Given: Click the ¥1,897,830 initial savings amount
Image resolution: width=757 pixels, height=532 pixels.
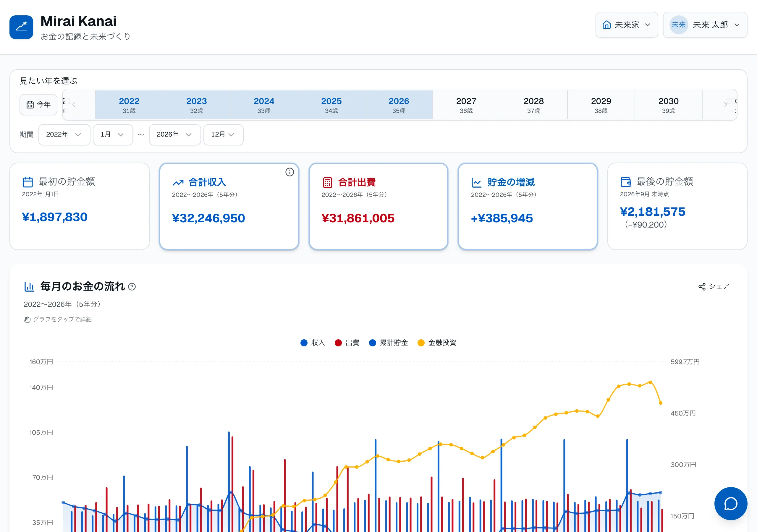Looking at the screenshot, I should [55, 217].
